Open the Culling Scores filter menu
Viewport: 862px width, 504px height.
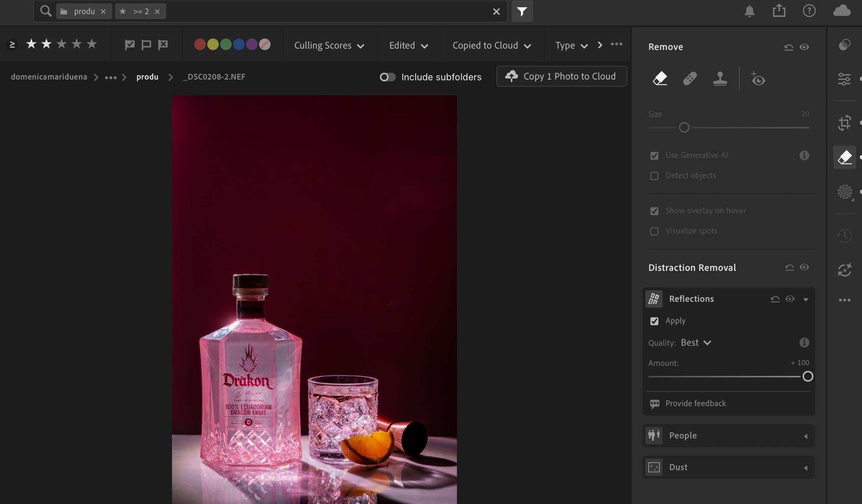point(329,45)
